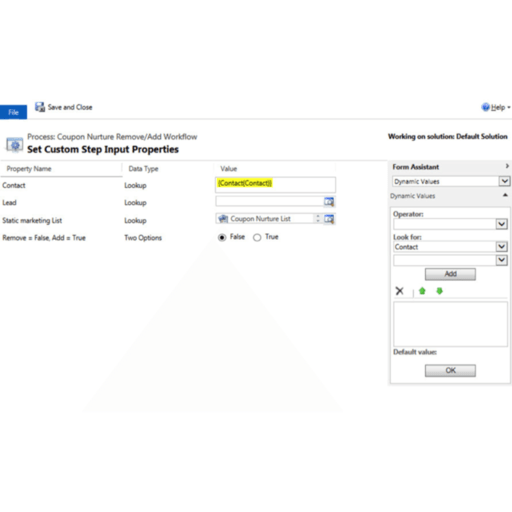Image resolution: width=512 pixels, height=512 pixels.
Task: Select the False radio button
Action: (x=222, y=237)
